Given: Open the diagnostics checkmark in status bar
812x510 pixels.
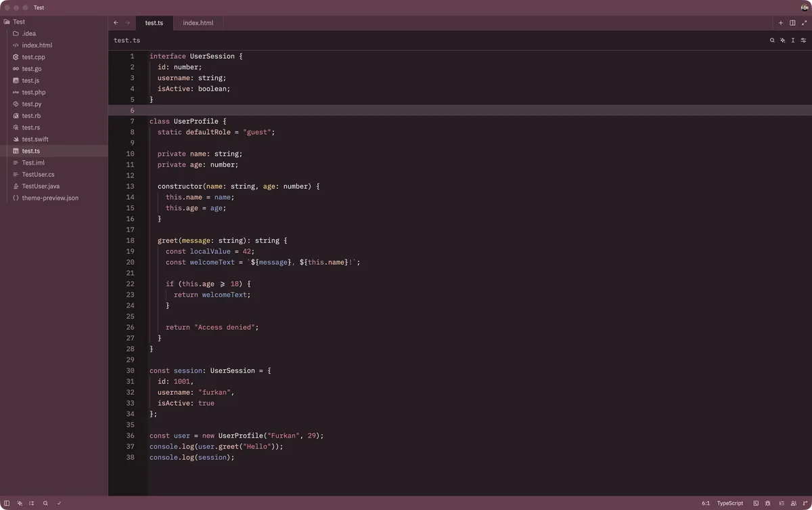Looking at the screenshot, I should 59,503.
